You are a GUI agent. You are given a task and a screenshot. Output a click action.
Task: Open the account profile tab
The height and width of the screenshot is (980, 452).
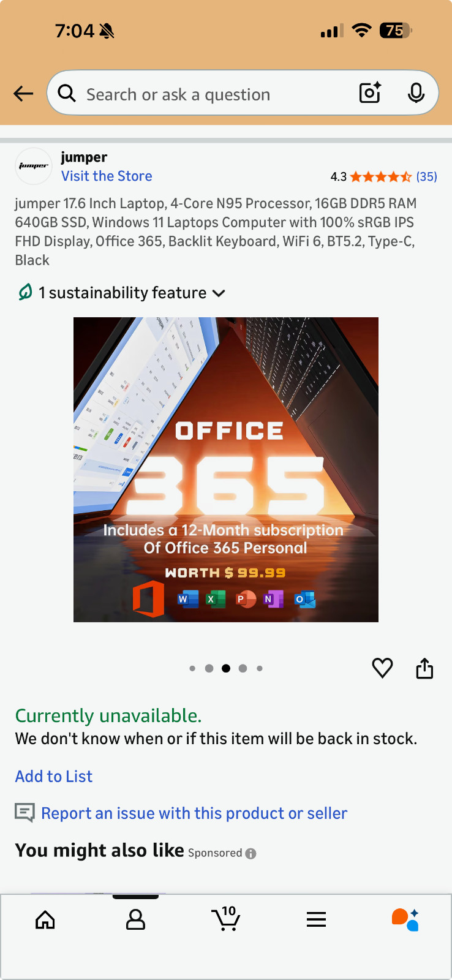(135, 919)
